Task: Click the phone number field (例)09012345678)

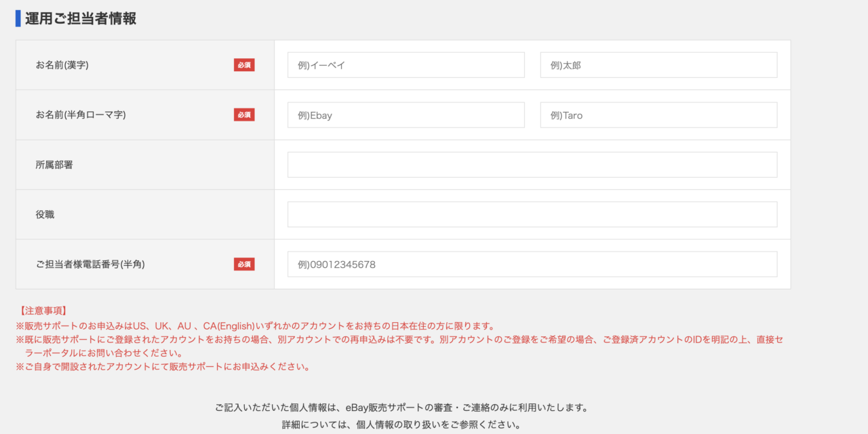Action: pos(532,264)
